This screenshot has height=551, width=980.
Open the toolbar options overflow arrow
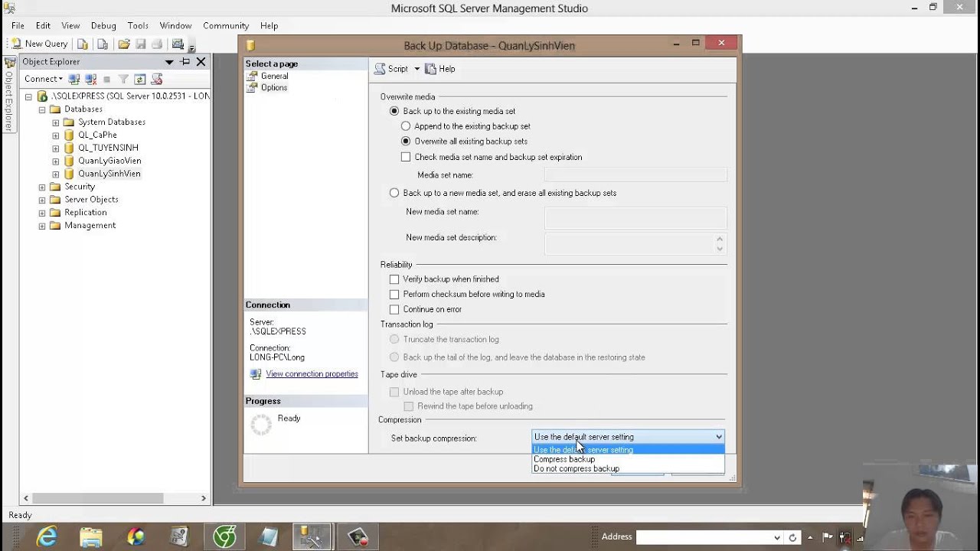click(x=191, y=48)
